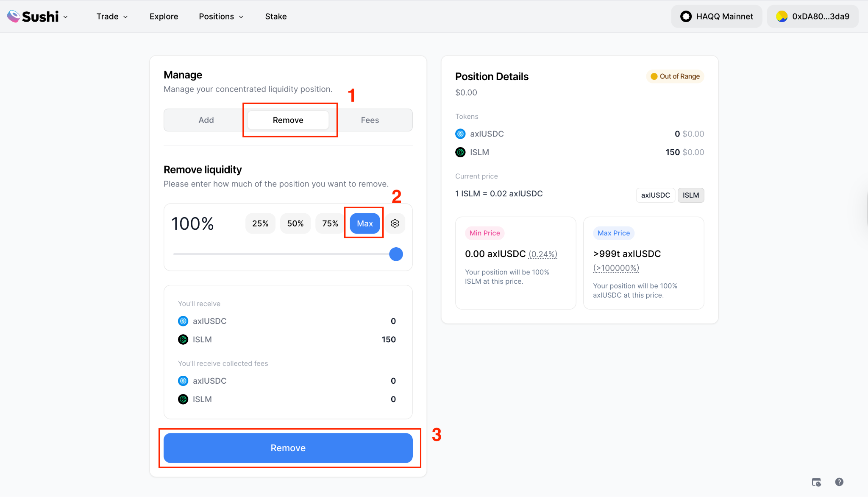
Task: Choose the 50% removal amount
Action: coord(295,223)
